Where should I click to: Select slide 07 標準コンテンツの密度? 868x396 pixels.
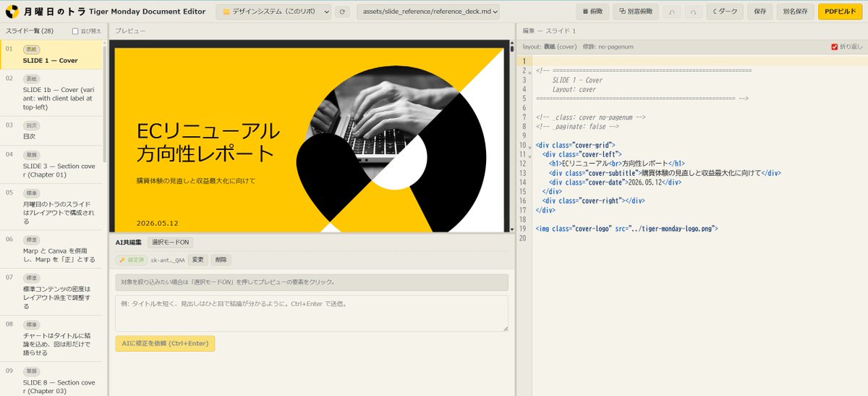pyautogui.click(x=51, y=290)
